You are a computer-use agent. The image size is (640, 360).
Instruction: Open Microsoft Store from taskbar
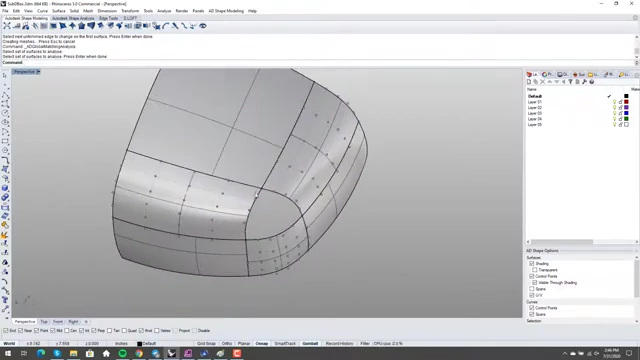(89, 353)
